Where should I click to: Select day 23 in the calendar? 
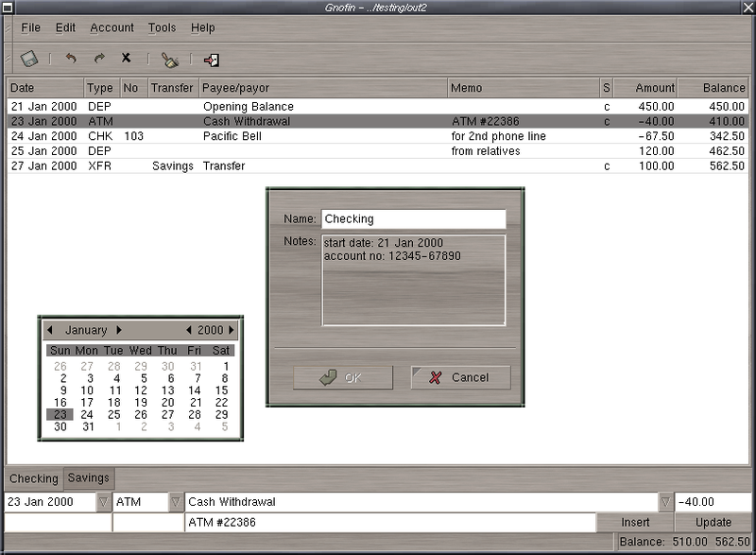tap(60, 414)
